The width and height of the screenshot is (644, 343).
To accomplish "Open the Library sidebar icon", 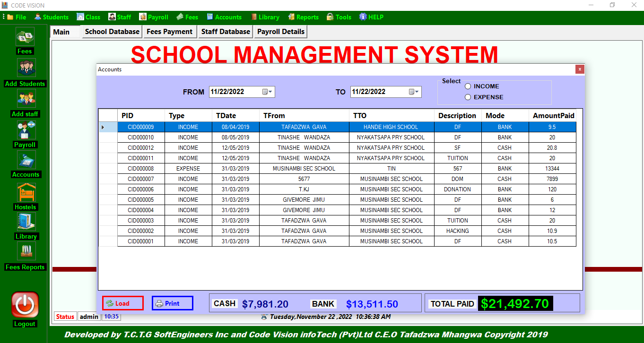I will point(26,222).
